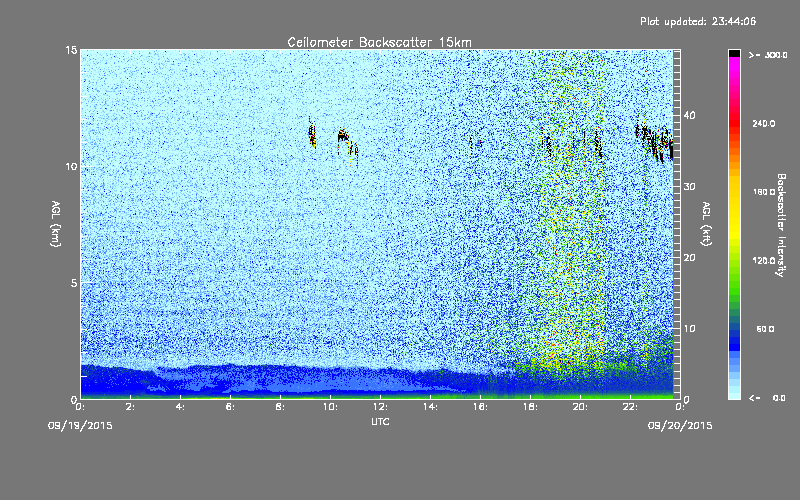Click the 10 kft tick label on right axis
Image resolution: width=800 pixels, height=500 pixels.
pos(689,329)
